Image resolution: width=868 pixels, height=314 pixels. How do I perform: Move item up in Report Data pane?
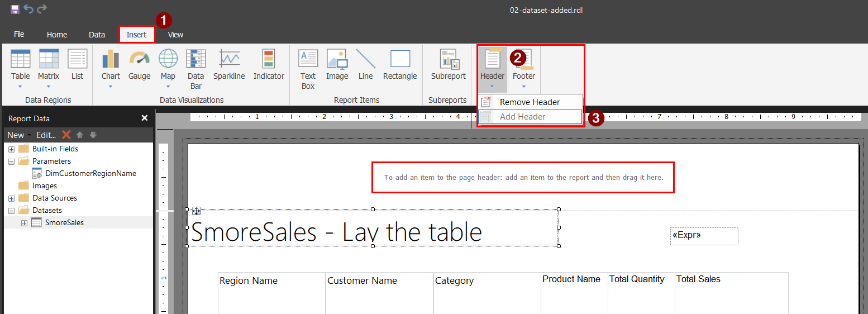[x=80, y=135]
